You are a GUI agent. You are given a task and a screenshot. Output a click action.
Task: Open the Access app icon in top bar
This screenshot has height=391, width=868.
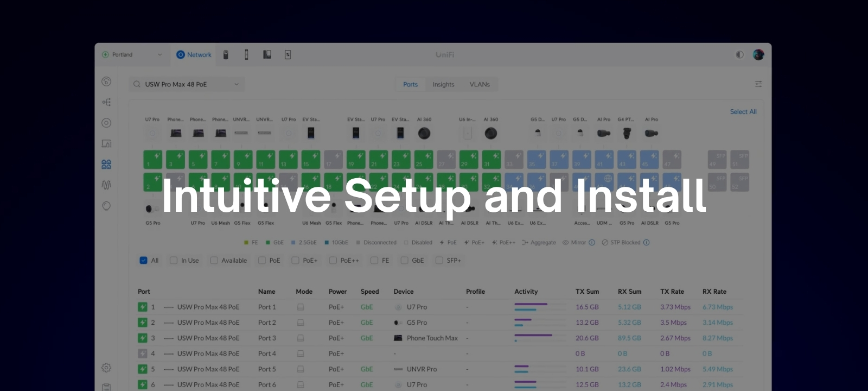coord(246,55)
